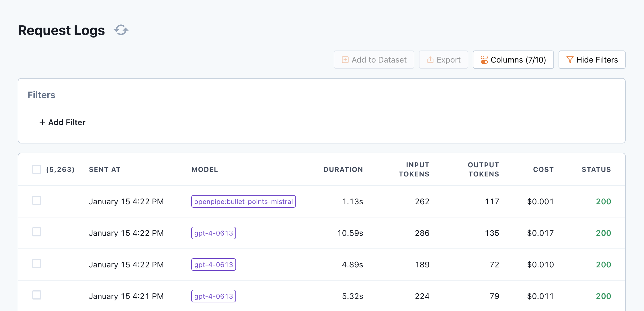Click the openpipe:bullet-points-mistral model tag
The width and height of the screenshot is (644, 311).
tap(243, 201)
